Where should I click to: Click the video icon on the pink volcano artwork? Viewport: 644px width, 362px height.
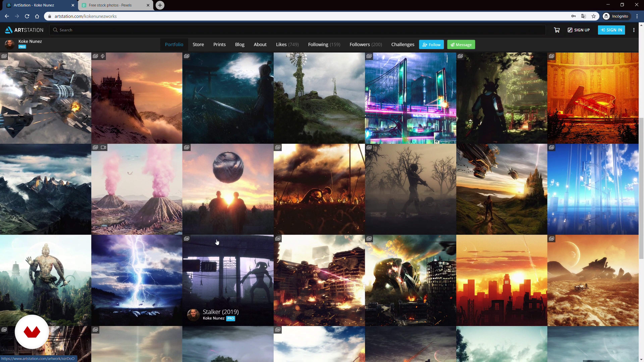tap(103, 147)
